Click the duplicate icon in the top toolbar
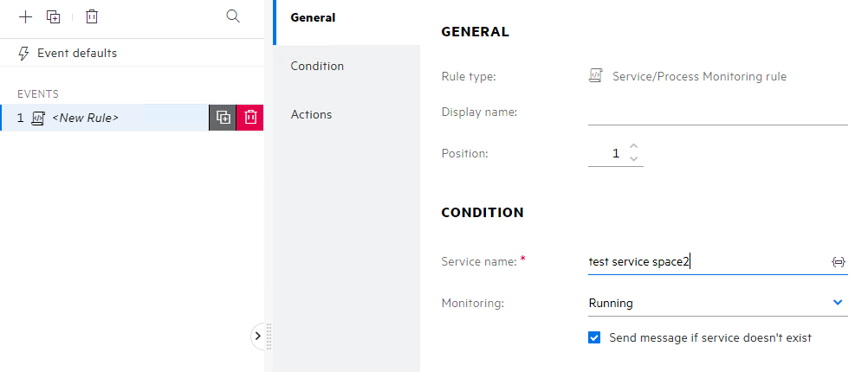The image size is (868, 372). pos(53,16)
